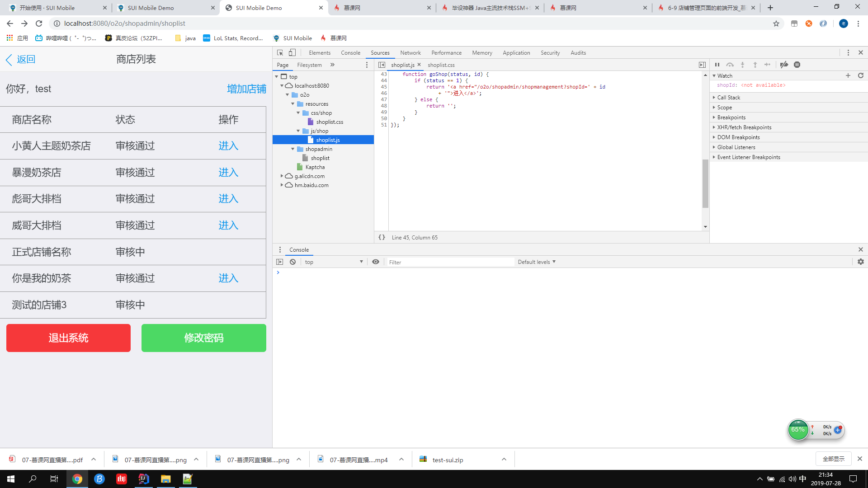Click 修改密码 button
The width and height of the screenshot is (868, 488).
[x=204, y=338]
